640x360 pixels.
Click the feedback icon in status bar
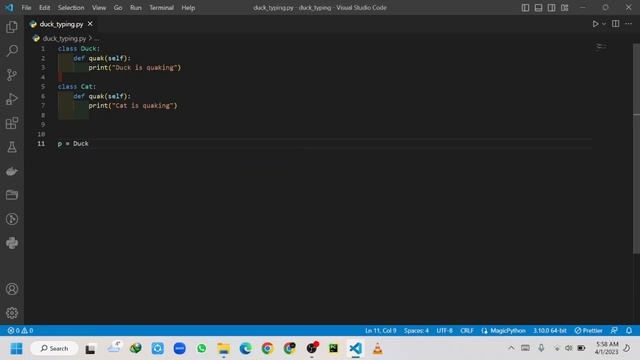tap(614, 330)
